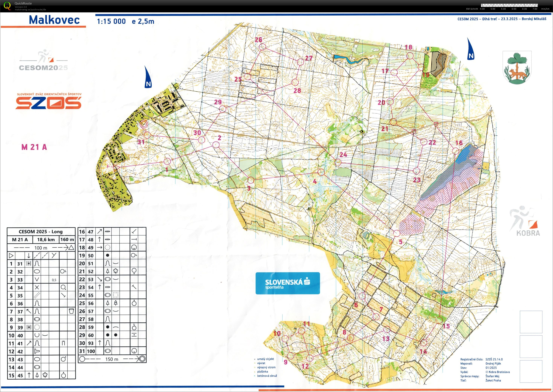
Task: Click the 160 m climb cell
Action: pos(67,239)
